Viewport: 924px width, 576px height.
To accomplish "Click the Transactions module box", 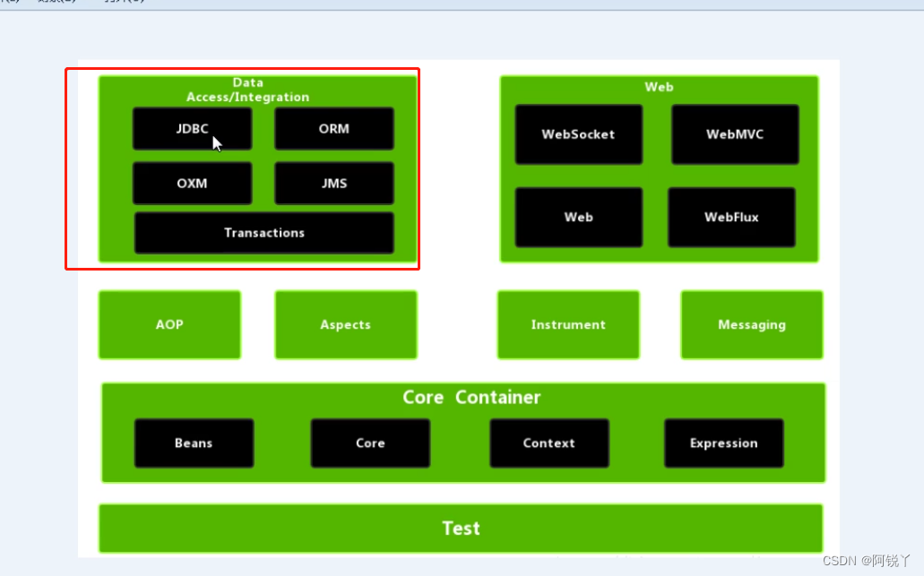I will (x=264, y=233).
